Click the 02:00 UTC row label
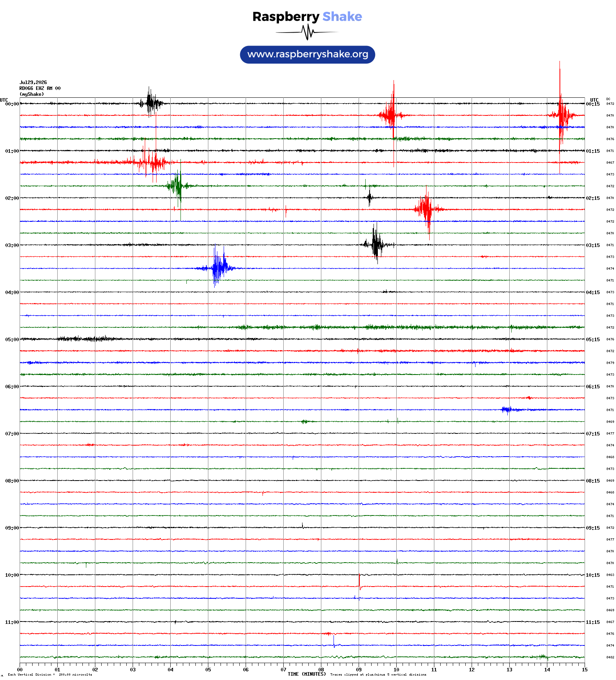This screenshot has height=680, width=616. pos(12,198)
